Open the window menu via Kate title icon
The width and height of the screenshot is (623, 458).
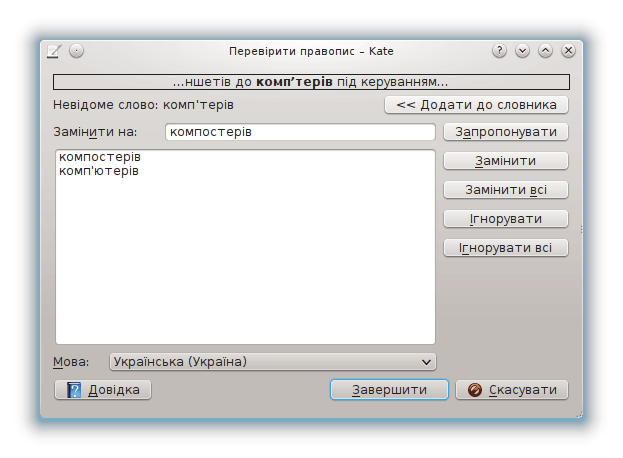[x=54, y=50]
